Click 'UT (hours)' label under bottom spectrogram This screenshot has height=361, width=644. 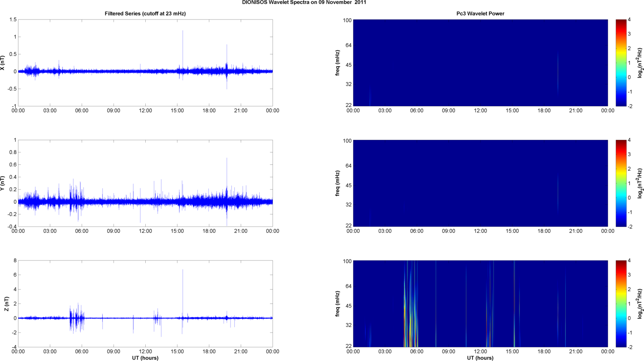480,358
